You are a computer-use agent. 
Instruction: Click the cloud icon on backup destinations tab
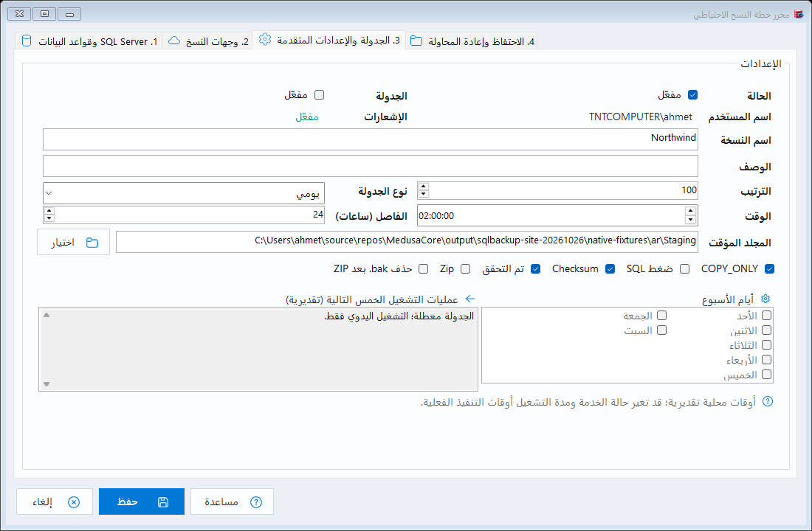click(174, 41)
